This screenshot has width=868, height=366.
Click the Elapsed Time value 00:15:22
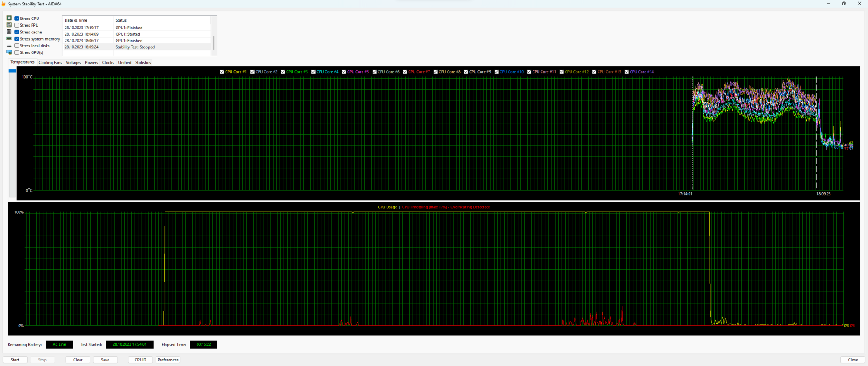tap(203, 345)
